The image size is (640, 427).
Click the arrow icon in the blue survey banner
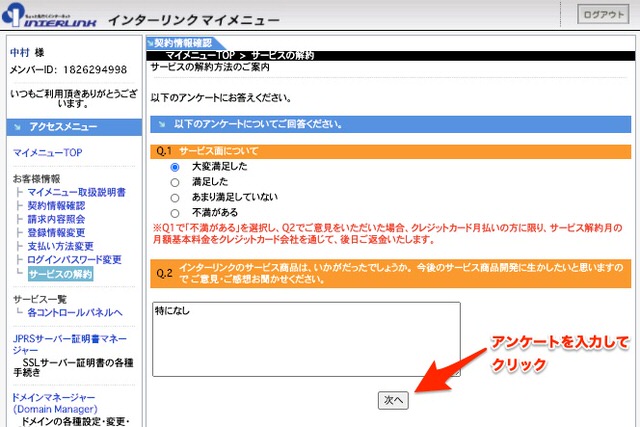pyautogui.click(x=162, y=124)
